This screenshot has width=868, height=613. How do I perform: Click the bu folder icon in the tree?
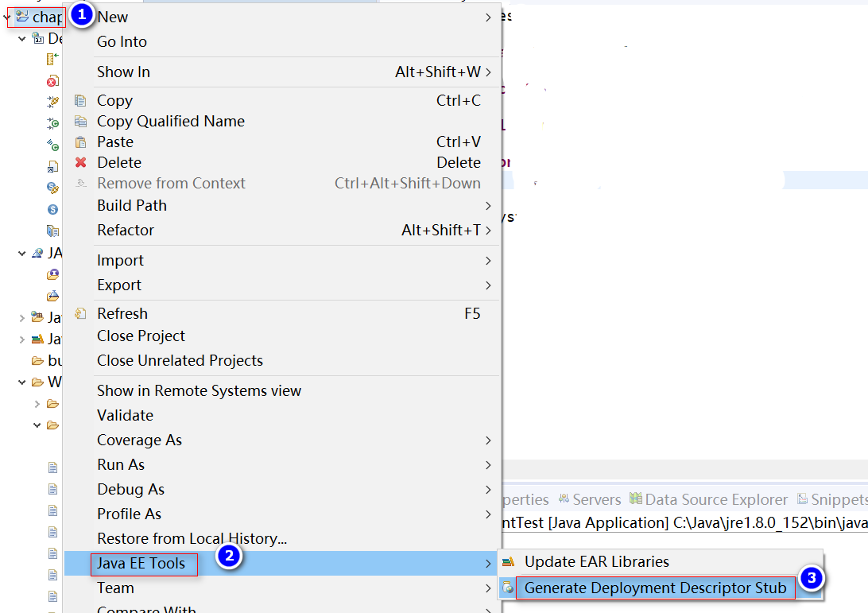(37, 360)
